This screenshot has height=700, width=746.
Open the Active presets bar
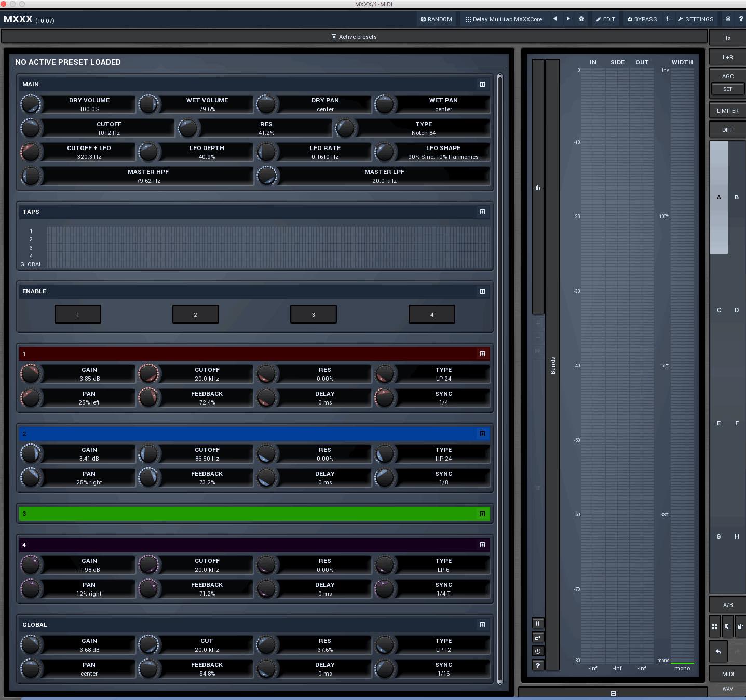(x=354, y=37)
